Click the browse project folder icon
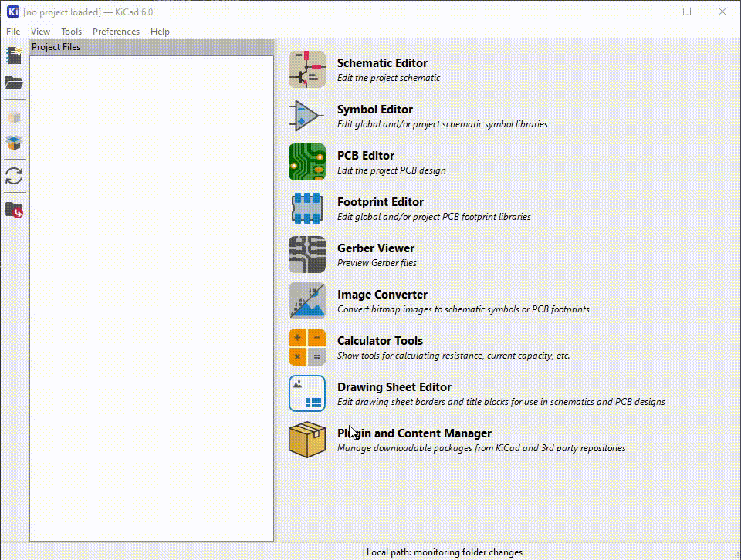This screenshot has height=560, width=741. [14, 210]
